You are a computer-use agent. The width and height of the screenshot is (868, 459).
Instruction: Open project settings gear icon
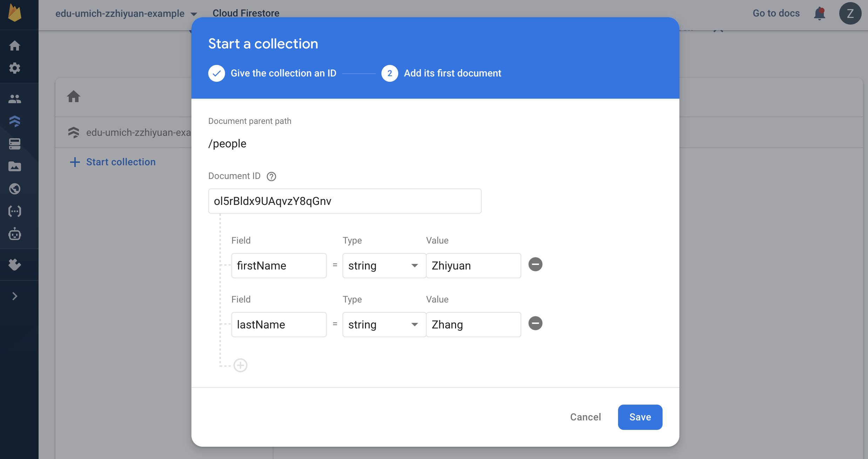[15, 68]
